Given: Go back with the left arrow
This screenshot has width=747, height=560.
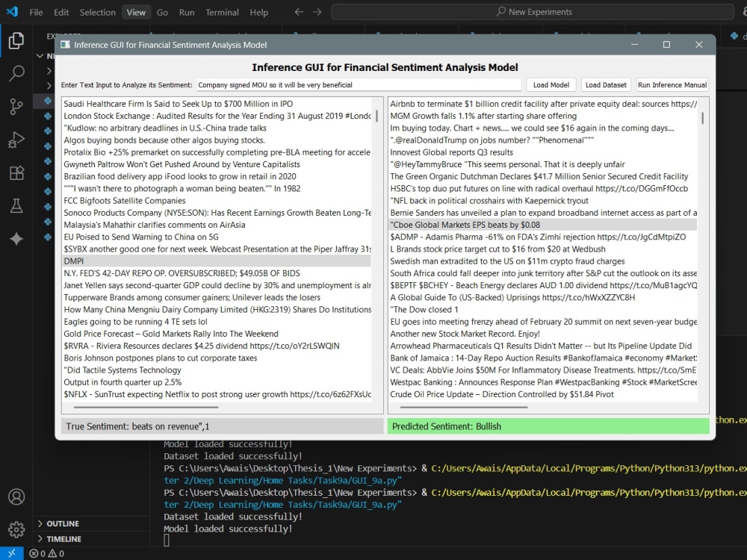Looking at the screenshot, I should [x=299, y=12].
